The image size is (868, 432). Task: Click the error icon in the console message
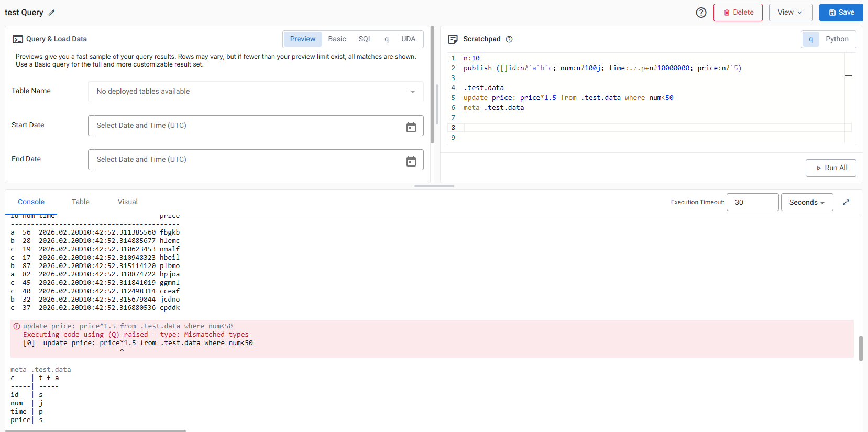[x=17, y=326]
